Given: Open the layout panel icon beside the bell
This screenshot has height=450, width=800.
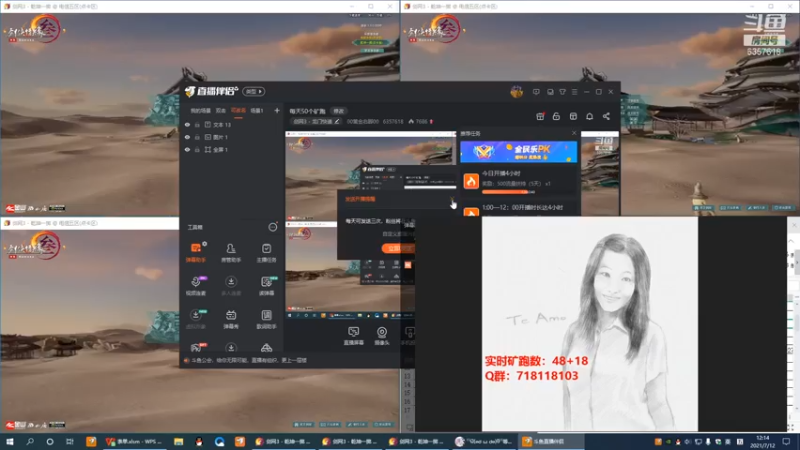Looking at the screenshot, I should (573, 116).
